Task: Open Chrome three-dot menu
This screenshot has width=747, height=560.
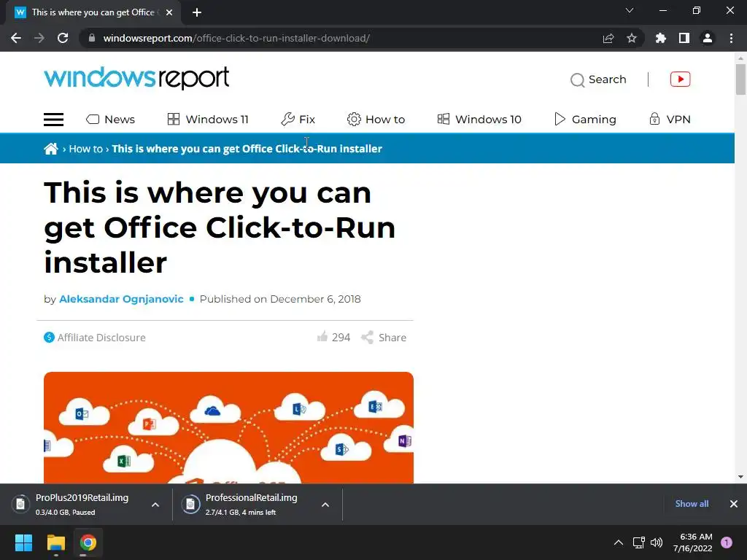Action: click(x=731, y=38)
